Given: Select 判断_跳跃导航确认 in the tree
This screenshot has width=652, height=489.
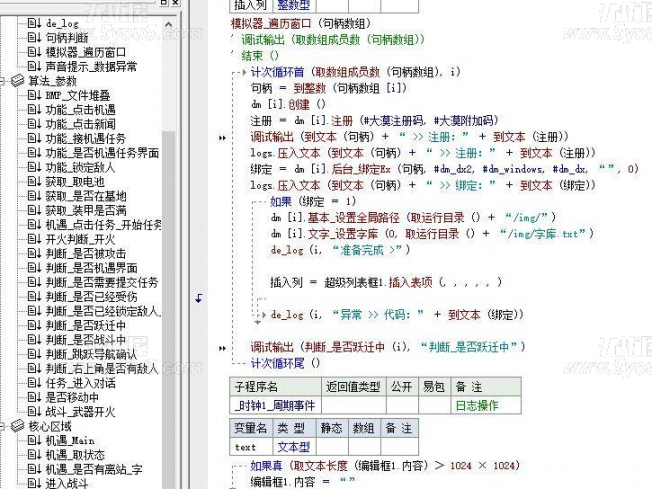Looking at the screenshot, I should (x=91, y=354).
